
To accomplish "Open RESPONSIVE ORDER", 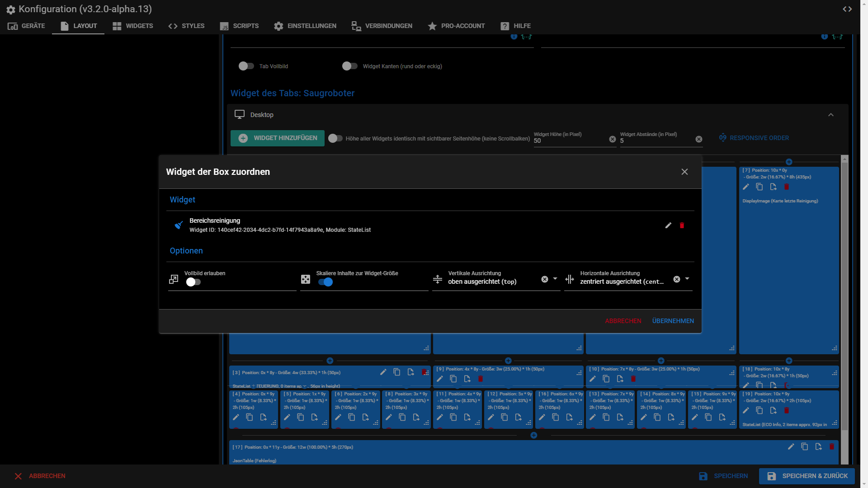I will tap(754, 138).
